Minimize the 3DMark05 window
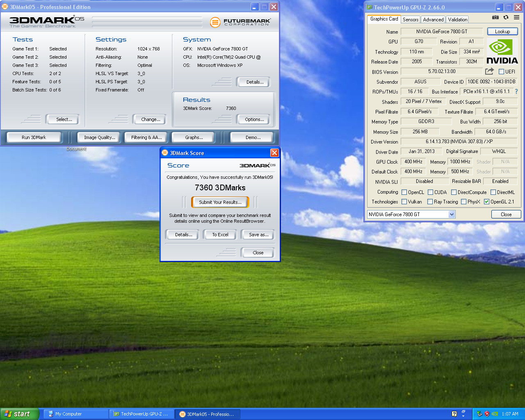The image size is (525, 420). pyautogui.click(x=255, y=7)
